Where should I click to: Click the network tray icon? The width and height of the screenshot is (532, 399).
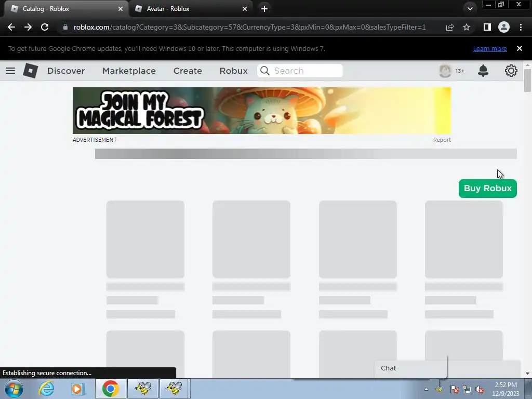tap(467, 390)
